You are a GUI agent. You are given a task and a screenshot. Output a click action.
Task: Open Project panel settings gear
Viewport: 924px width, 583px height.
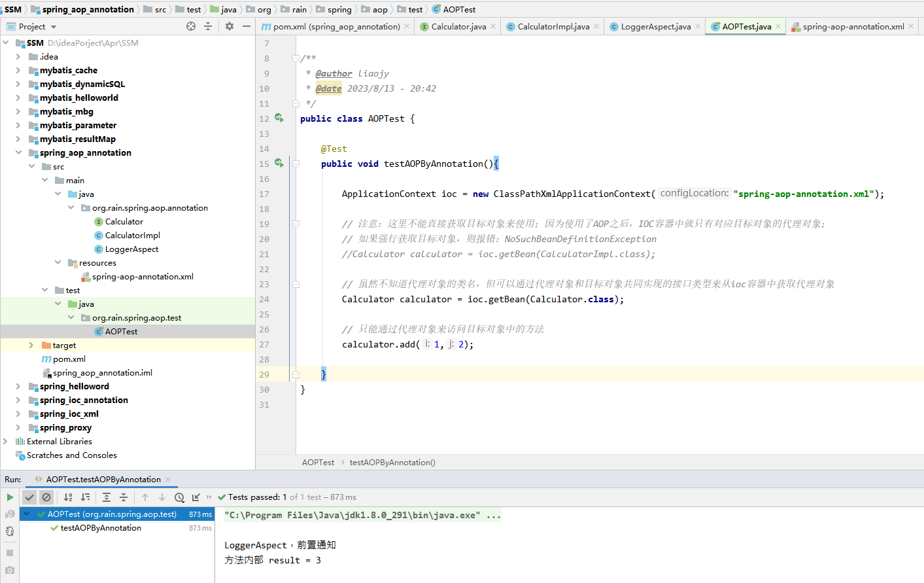click(x=229, y=26)
